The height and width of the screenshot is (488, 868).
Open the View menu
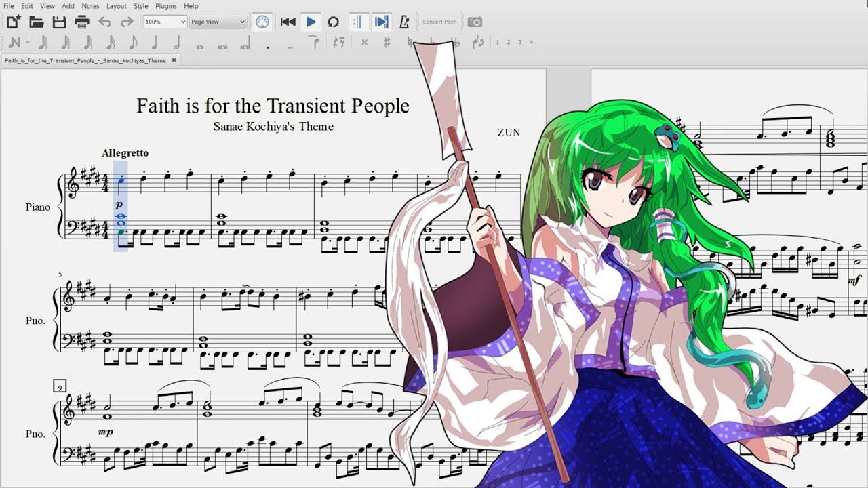(x=47, y=6)
